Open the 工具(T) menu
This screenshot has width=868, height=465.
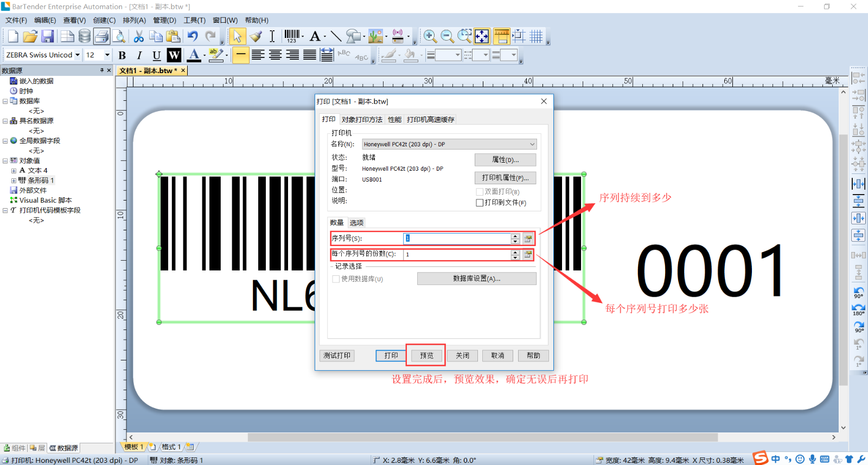[194, 20]
